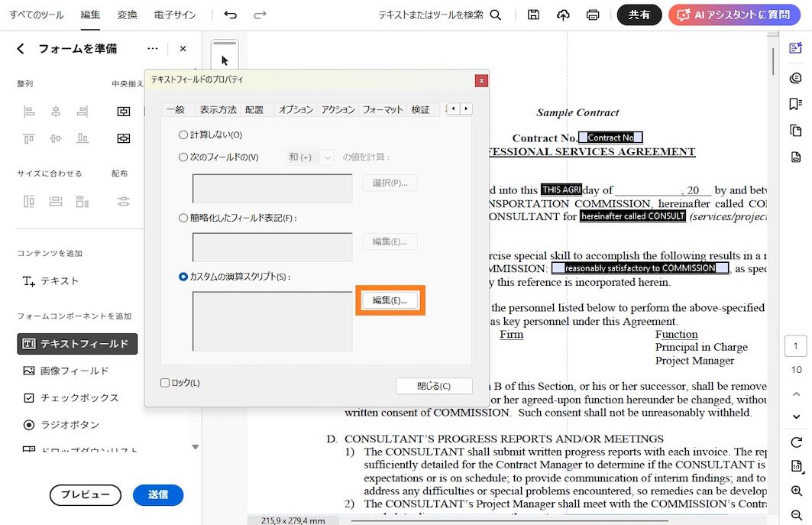Click the rotate page icon
This screenshot has height=525, width=812.
[797, 442]
